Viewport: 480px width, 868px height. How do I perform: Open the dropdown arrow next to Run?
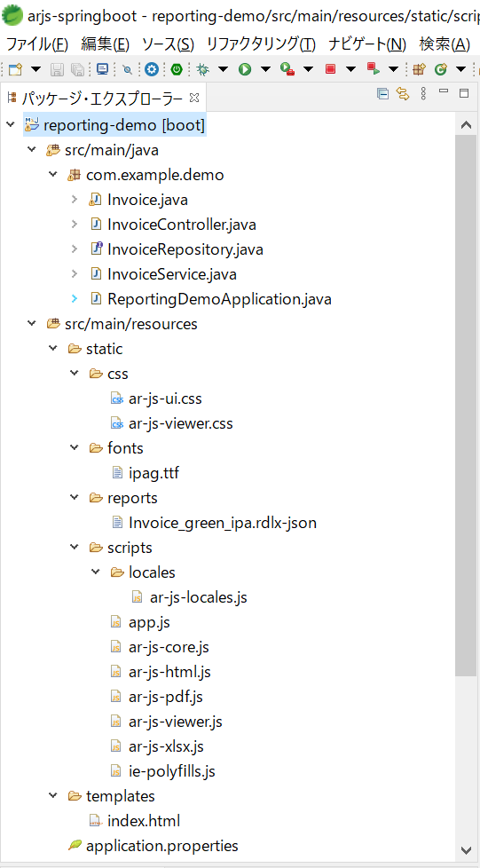(x=266, y=69)
